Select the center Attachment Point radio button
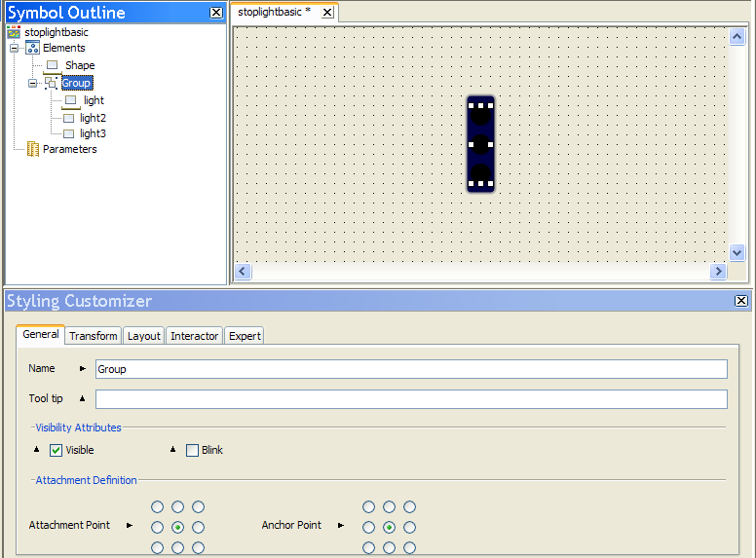756x558 pixels. coord(177,527)
